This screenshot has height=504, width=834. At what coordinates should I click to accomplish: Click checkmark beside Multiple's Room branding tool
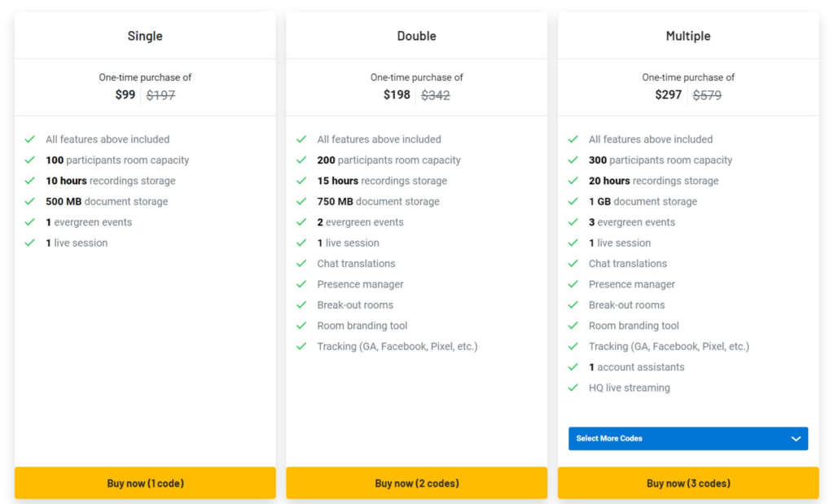coord(573,326)
